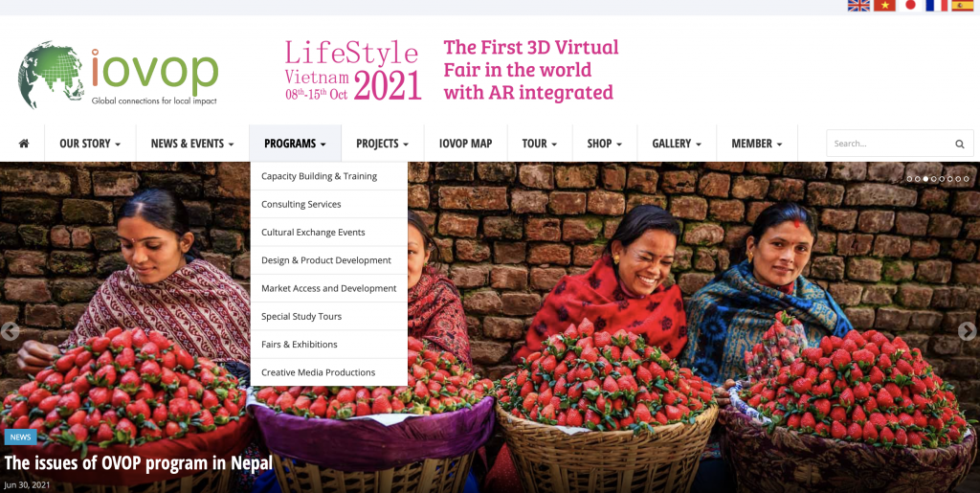
Task: Click the home icon in navigation bar
Action: click(x=24, y=143)
